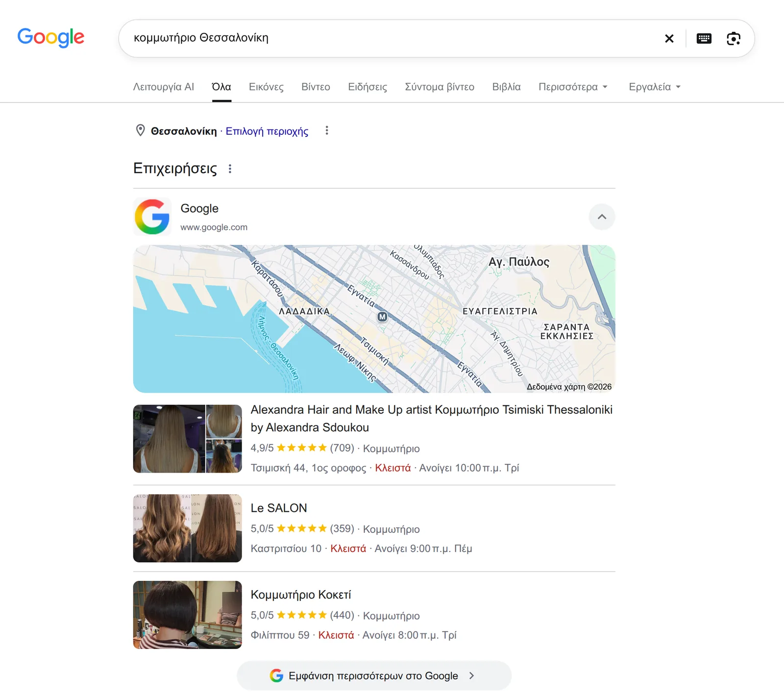This screenshot has height=700, width=784.
Task: Click Κοκετί (440) reviews rating
Action: click(302, 615)
